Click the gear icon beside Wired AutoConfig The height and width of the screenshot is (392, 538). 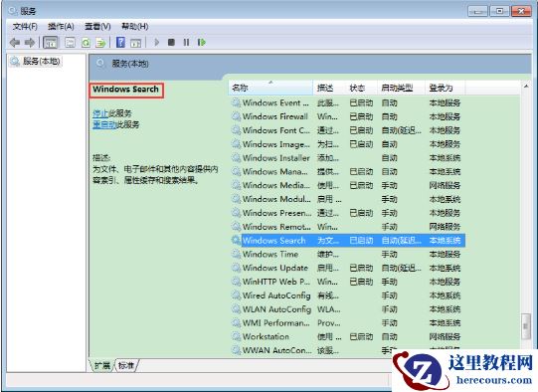(x=236, y=294)
